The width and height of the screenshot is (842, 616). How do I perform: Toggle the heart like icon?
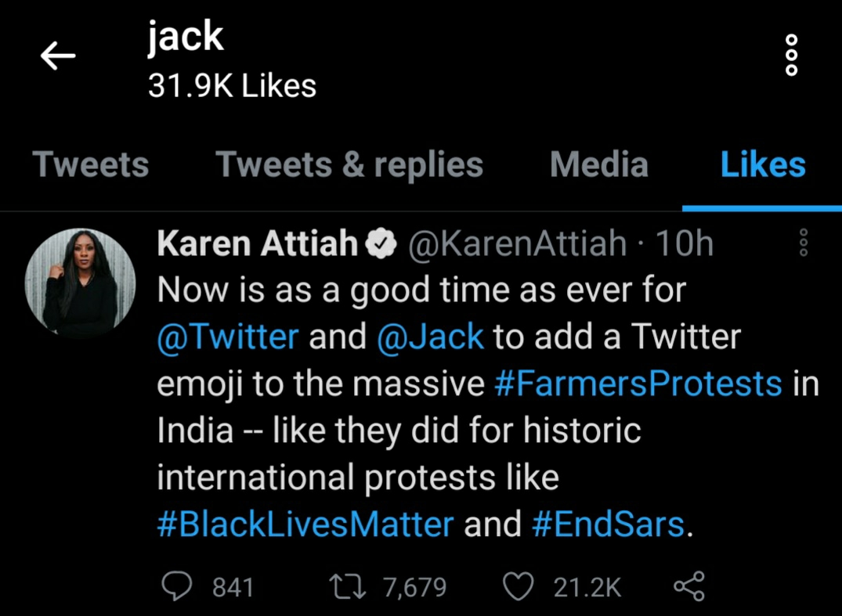[x=520, y=587]
